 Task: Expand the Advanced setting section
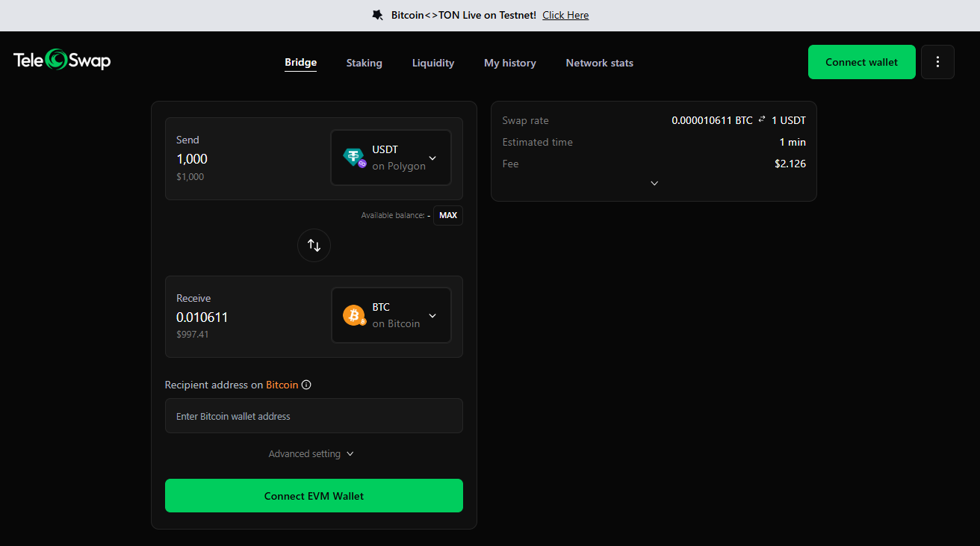point(311,453)
